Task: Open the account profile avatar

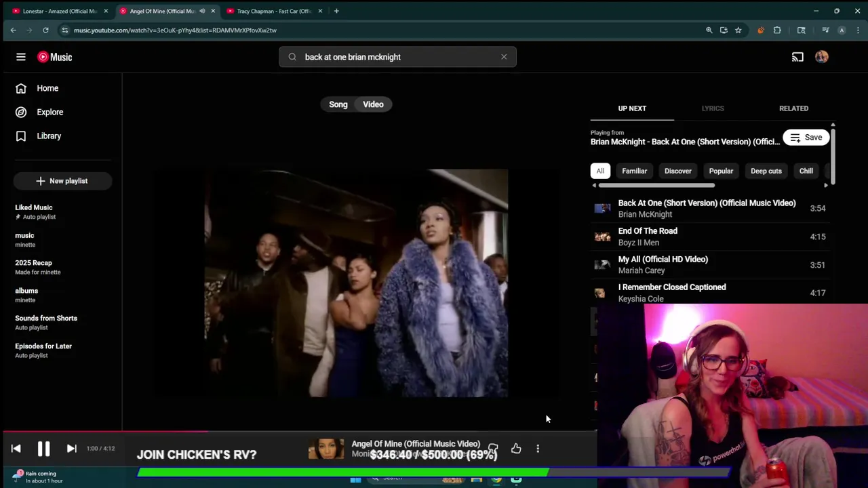Action: 822,57
